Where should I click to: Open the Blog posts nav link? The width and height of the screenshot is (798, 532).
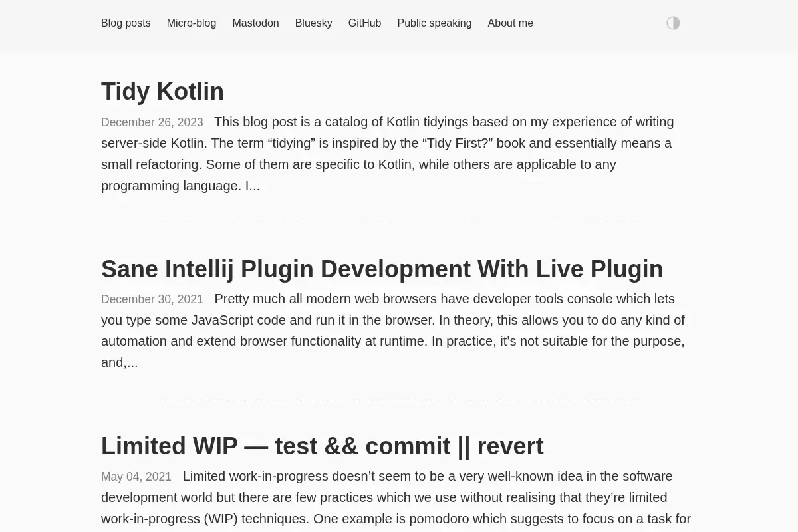point(126,23)
